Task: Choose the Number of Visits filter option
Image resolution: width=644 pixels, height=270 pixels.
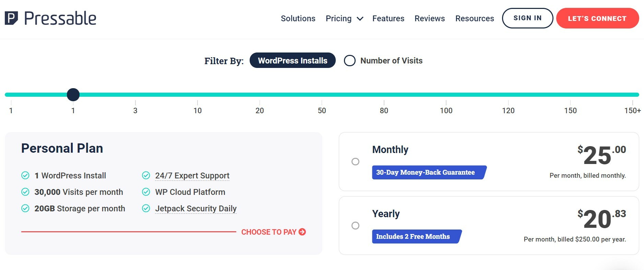Action: click(x=350, y=61)
